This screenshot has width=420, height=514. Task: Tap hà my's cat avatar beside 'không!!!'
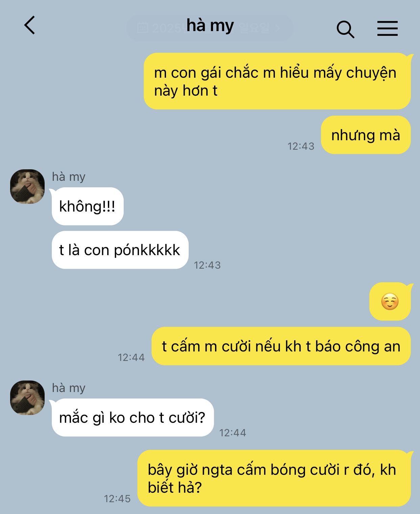(27, 187)
